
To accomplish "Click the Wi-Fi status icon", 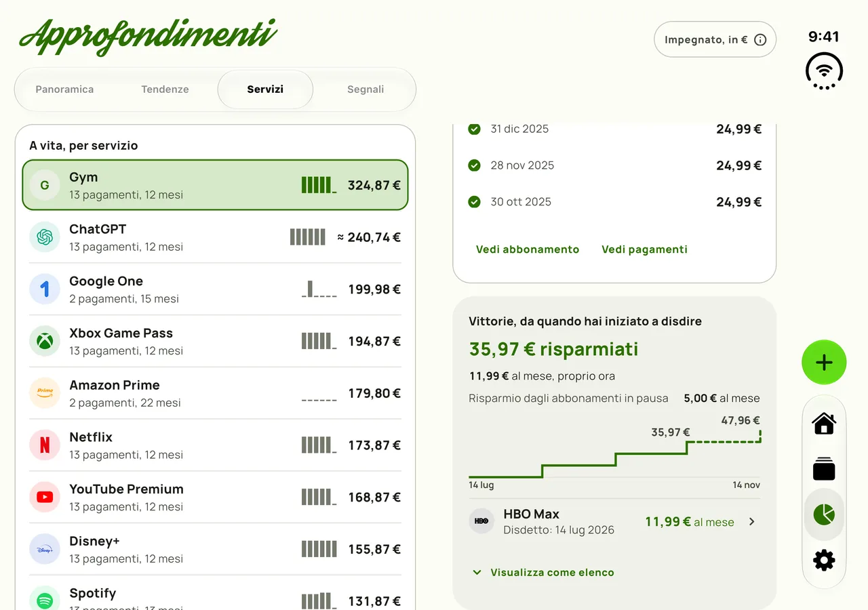I will [x=824, y=70].
